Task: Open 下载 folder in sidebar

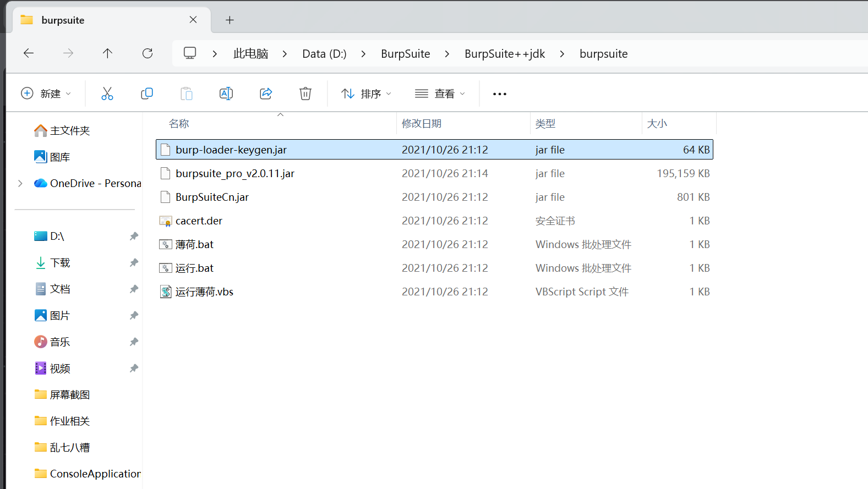Action: click(52, 262)
